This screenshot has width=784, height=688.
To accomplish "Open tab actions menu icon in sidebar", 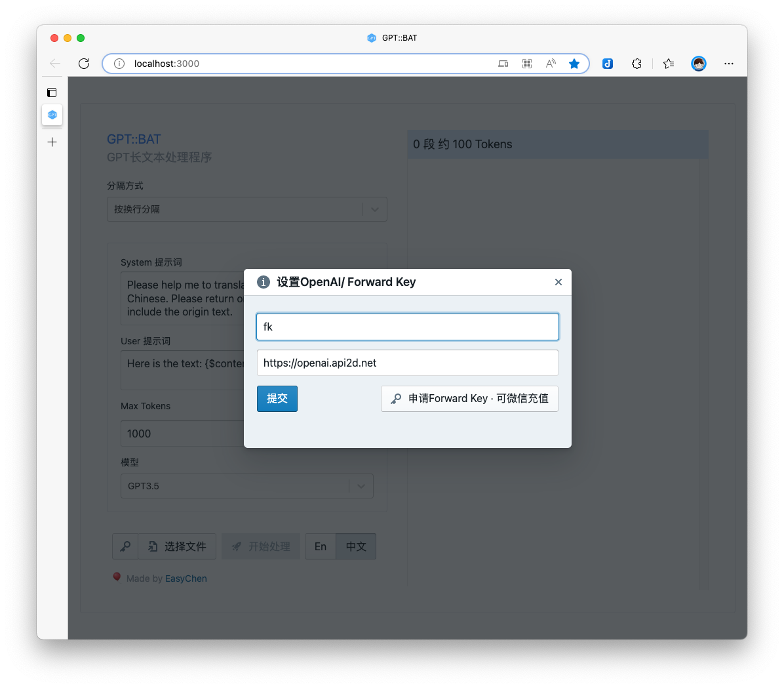I will coord(52,92).
